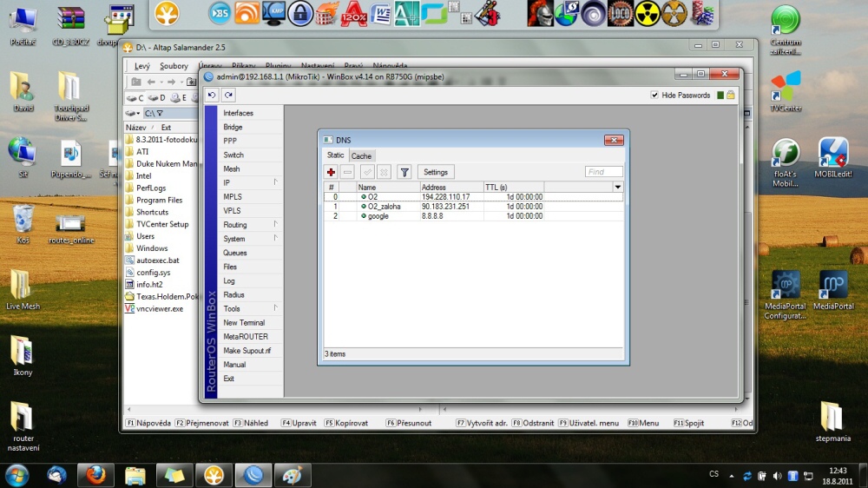Select the stepmania desktop folder
The width and height of the screenshot is (868, 488).
(x=832, y=422)
